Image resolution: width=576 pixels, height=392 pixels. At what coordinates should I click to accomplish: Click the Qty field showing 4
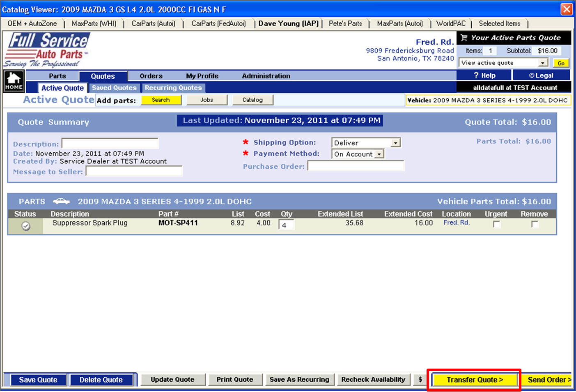[x=287, y=225]
